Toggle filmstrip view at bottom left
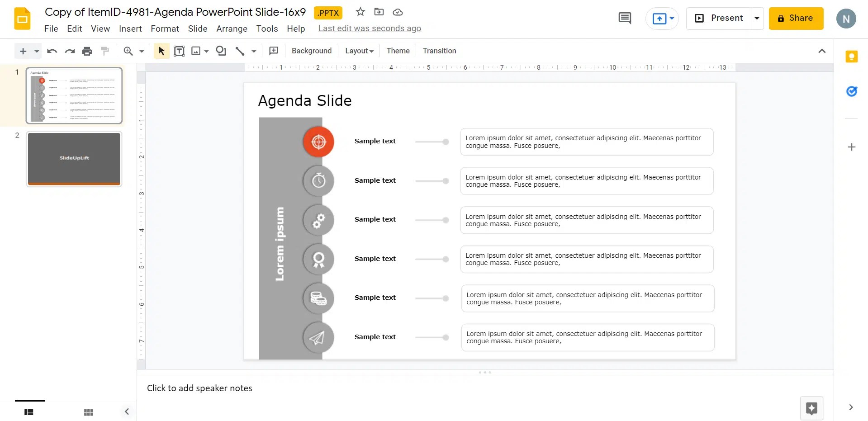868x421 pixels. [x=29, y=412]
